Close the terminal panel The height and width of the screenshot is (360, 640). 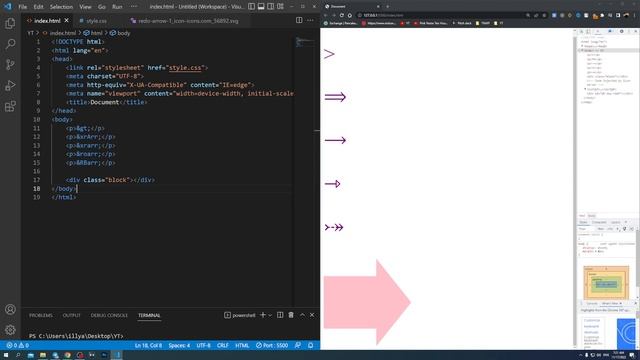[x=312, y=315]
